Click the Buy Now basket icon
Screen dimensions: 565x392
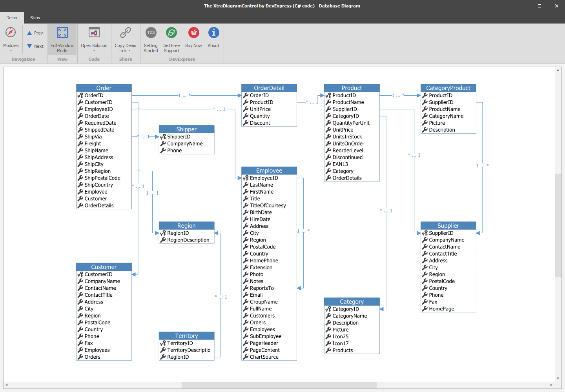[x=193, y=33]
